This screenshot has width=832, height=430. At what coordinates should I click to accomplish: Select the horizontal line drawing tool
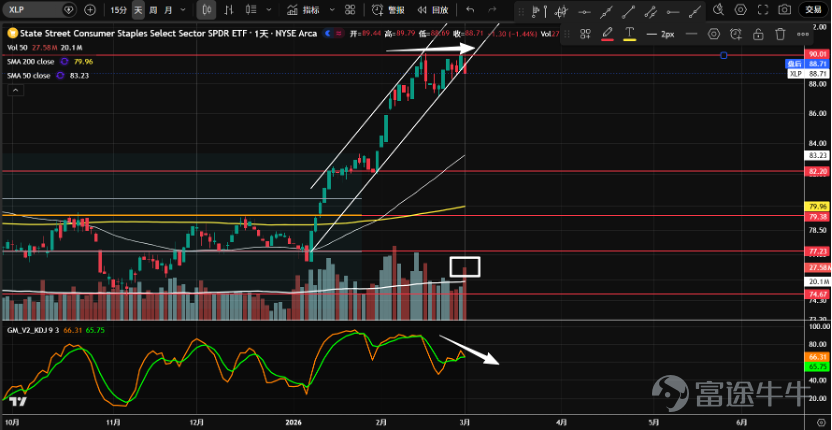point(584,11)
